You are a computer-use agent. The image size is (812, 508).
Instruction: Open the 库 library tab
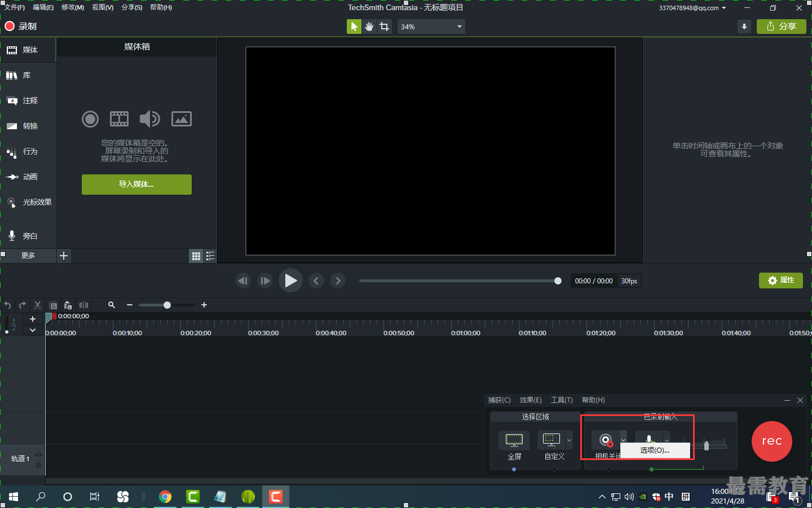tap(28, 75)
